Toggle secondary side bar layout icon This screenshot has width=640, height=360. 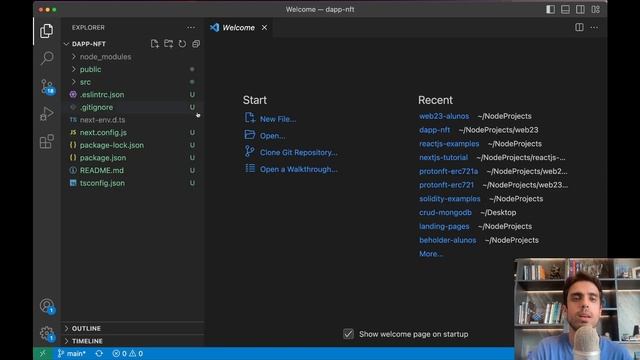coord(580,9)
